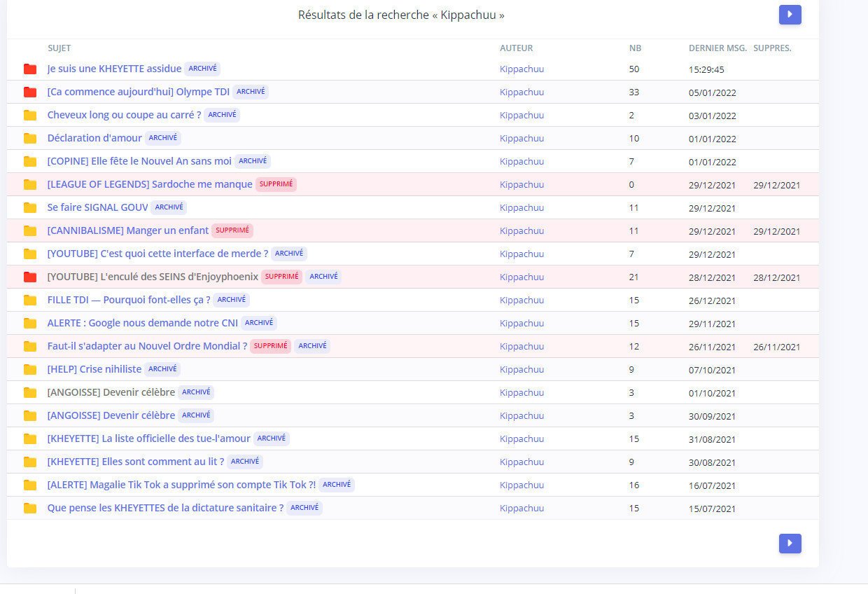Open the topic "Je suis une KHEYETTE assidue"
This screenshot has width=868, height=594.
114,69
